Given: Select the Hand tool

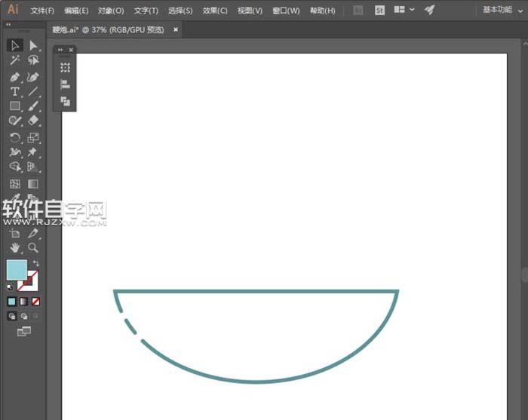Looking at the screenshot, I should point(15,247).
